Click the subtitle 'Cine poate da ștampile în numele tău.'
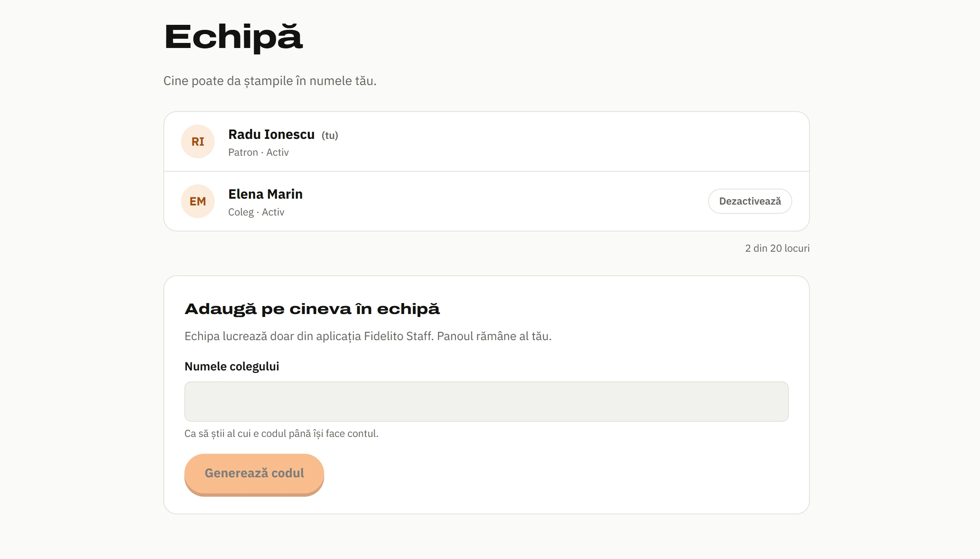 (270, 81)
